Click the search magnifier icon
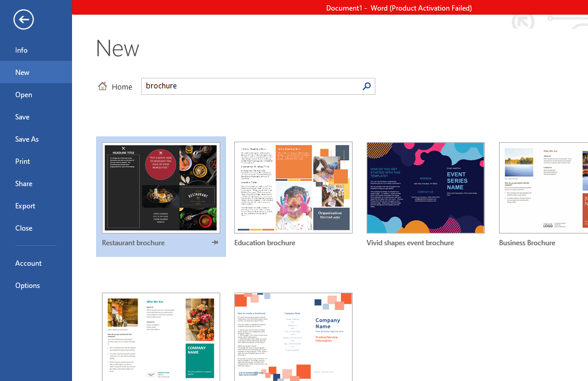588x381 pixels. click(x=367, y=86)
